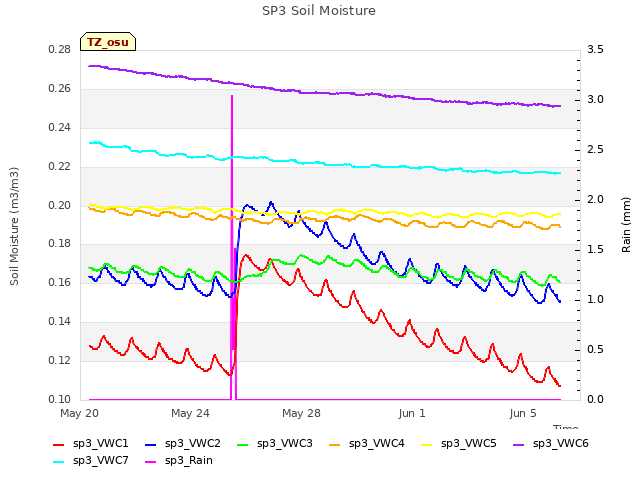Select the sp3_VWC6 legend label
The height and width of the screenshot is (480, 640).
click(x=560, y=444)
